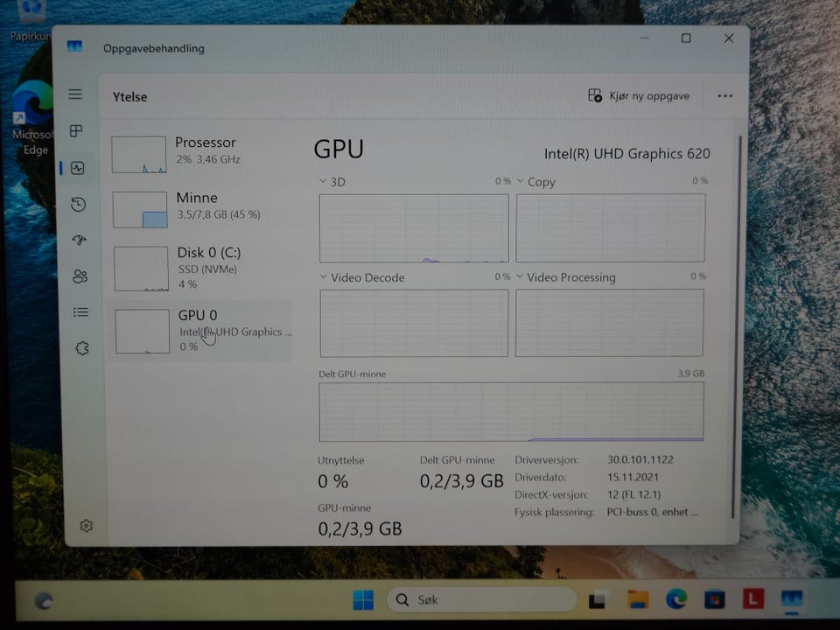Click the Copy usage graph
The height and width of the screenshot is (630, 840).
click(611, 227)
